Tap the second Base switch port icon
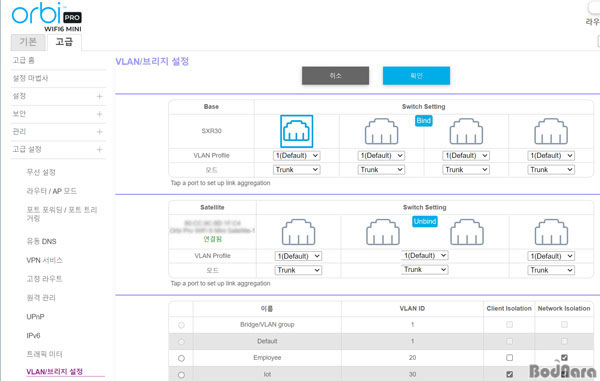This screenshot has height=381, width=600. click(x=381, y=131)
